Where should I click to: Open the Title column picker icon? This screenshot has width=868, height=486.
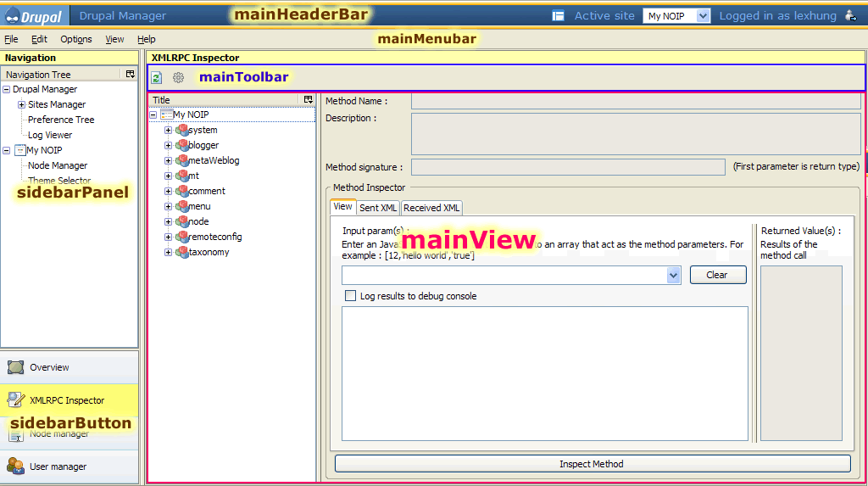pyautogui.click(x=309, y=100)
